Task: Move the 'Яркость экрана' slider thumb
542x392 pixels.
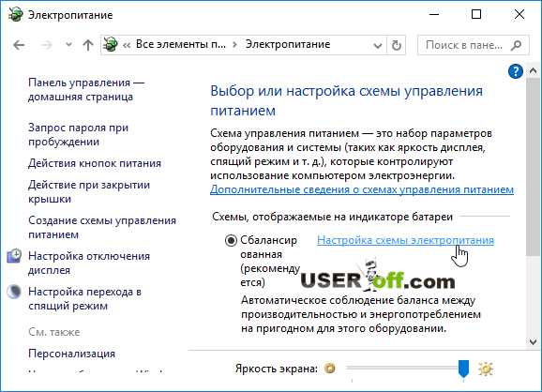Action: pos(463,369)
